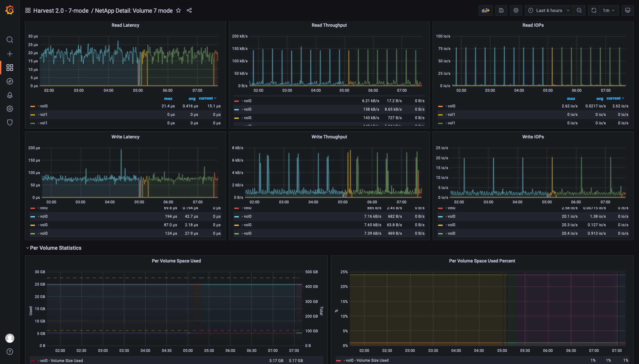Open dashboard settings gear in the toolbar
Screen dimensions: 639x364
click(x=516, y=10)
